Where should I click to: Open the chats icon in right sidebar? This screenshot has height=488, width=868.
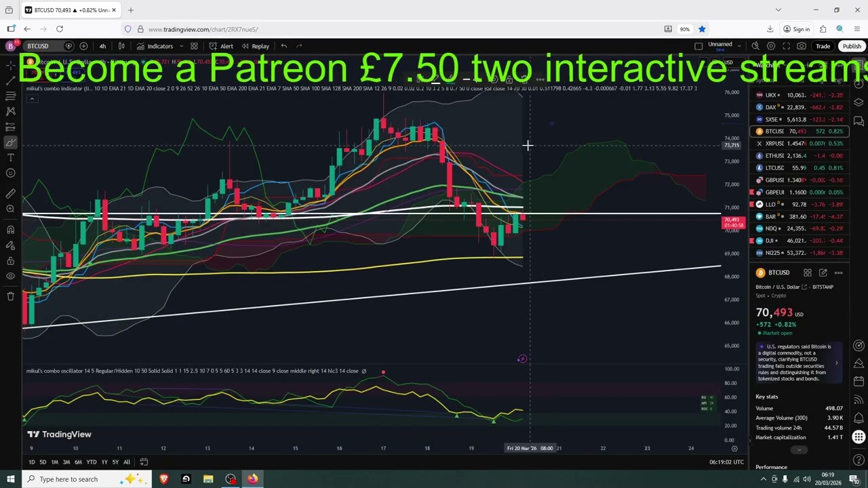859,121
